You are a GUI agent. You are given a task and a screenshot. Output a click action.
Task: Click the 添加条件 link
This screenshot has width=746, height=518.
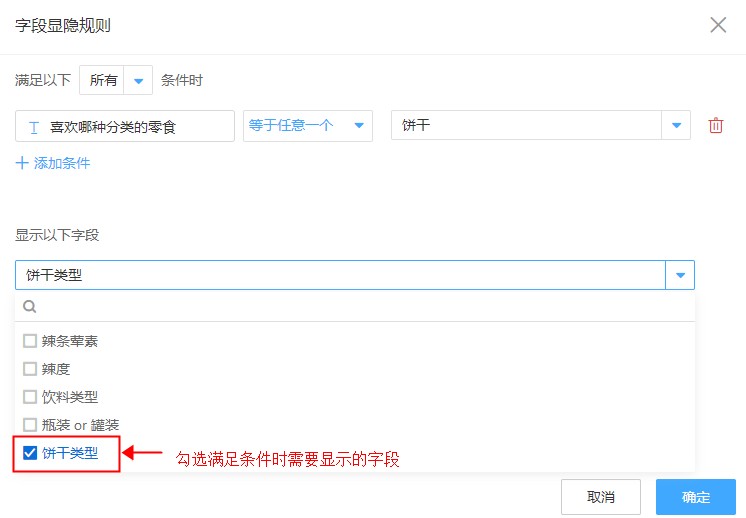(62, 162)
